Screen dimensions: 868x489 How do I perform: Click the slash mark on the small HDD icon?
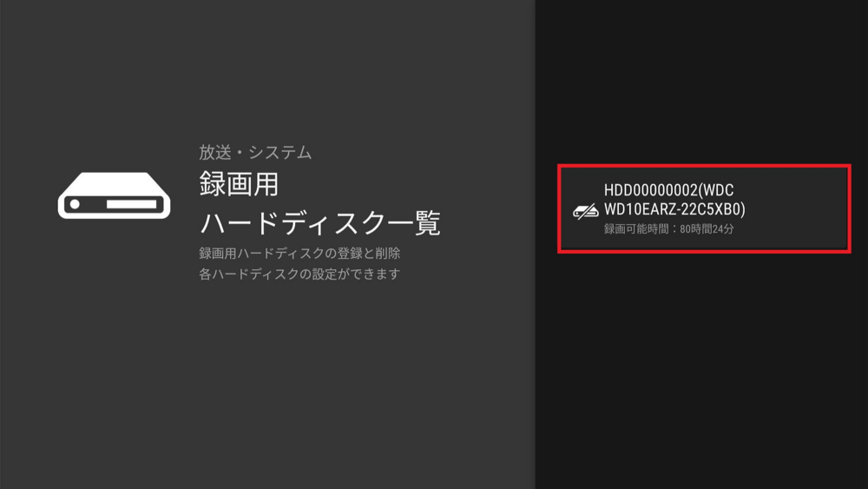click(x=586, y=212)
